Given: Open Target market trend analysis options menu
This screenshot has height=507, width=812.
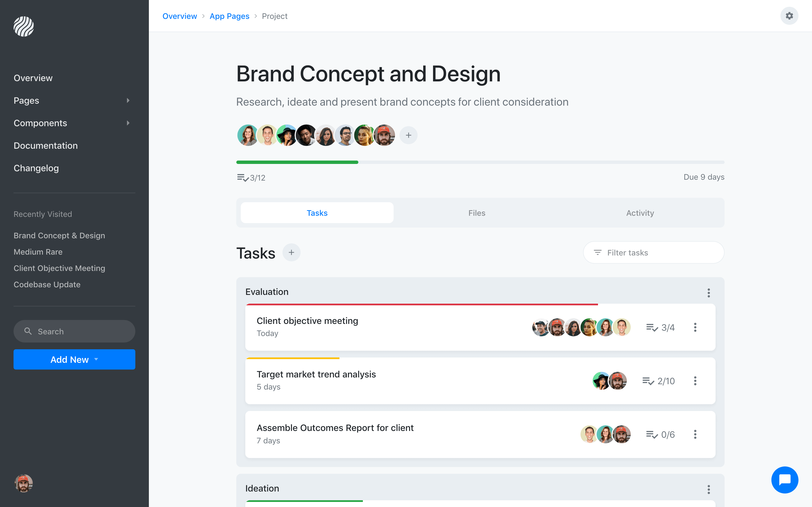Looking at the screenshot, I should pos(695,381).
